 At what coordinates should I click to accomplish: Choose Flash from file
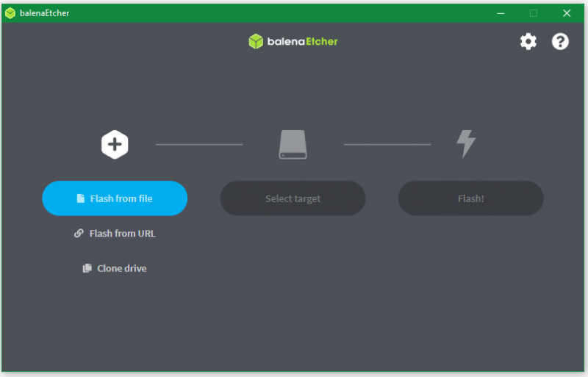(x=115, y=198)
